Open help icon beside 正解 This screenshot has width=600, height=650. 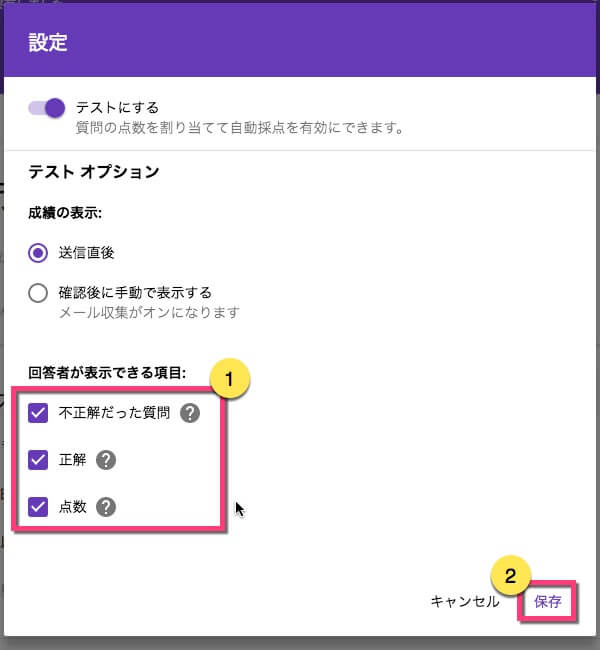[x=106, y=460]
